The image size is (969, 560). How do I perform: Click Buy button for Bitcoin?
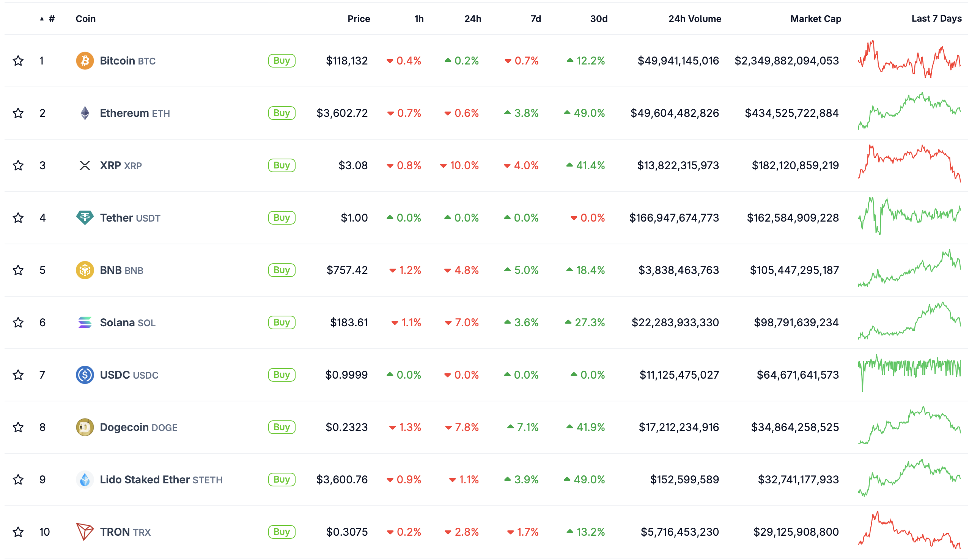click(x=282, y=61)
